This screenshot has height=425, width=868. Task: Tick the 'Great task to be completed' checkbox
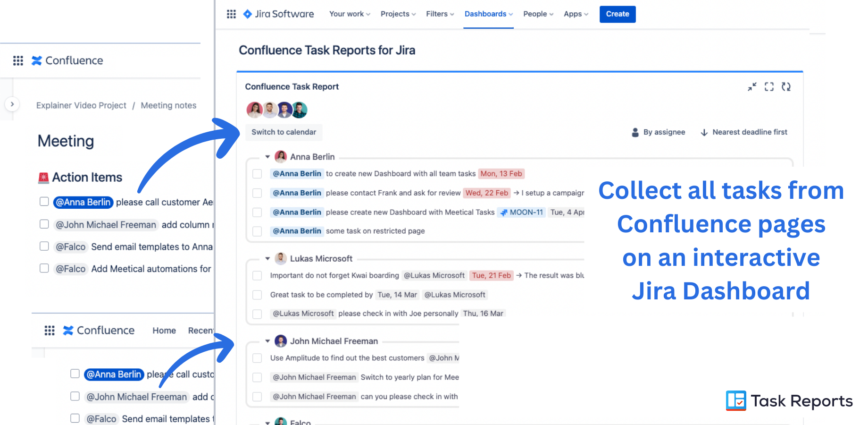[x=257, y=295]
